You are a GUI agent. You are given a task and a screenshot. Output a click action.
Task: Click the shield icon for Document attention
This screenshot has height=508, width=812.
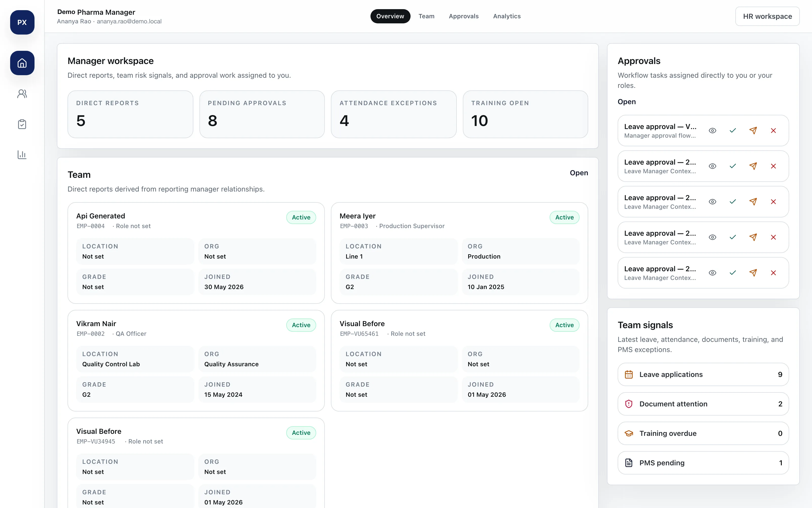tap(629, 404)
